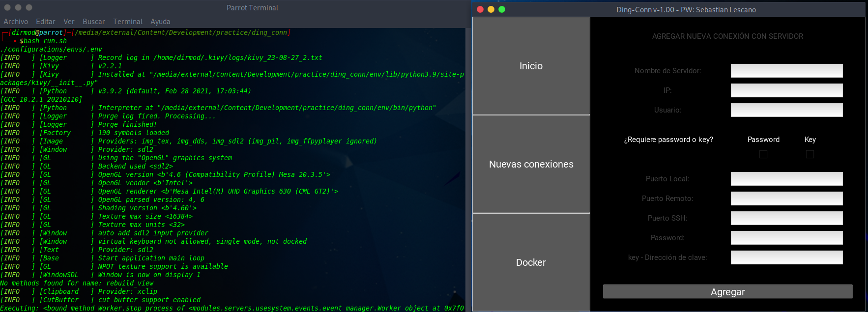Screen dimensions: 868x312
Task: Close the Ding-Conn window with red button
Action: [x=480, y=9]
